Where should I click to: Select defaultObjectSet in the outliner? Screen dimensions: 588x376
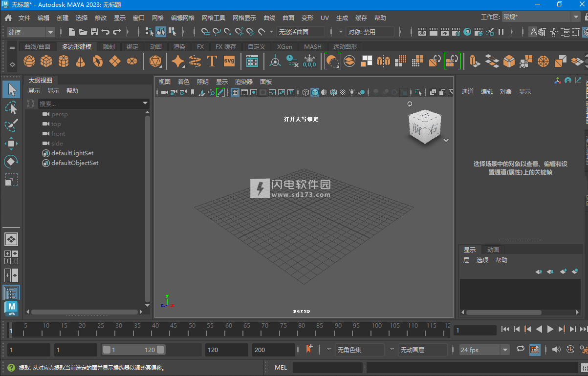[x=75, y=163]
